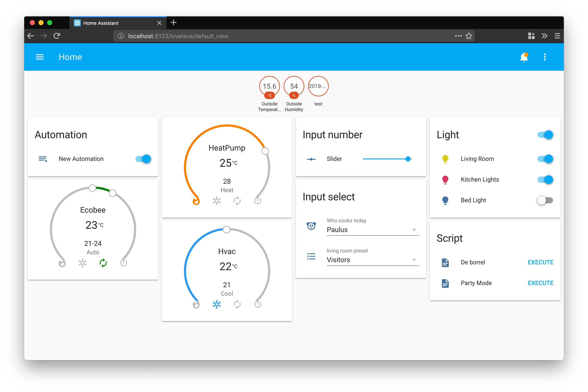Image resolution: width=588 pixels, height=392 pixels.
Task: Click the Kitchen Lights red bulb icon
Action: [x=445, y=180]
